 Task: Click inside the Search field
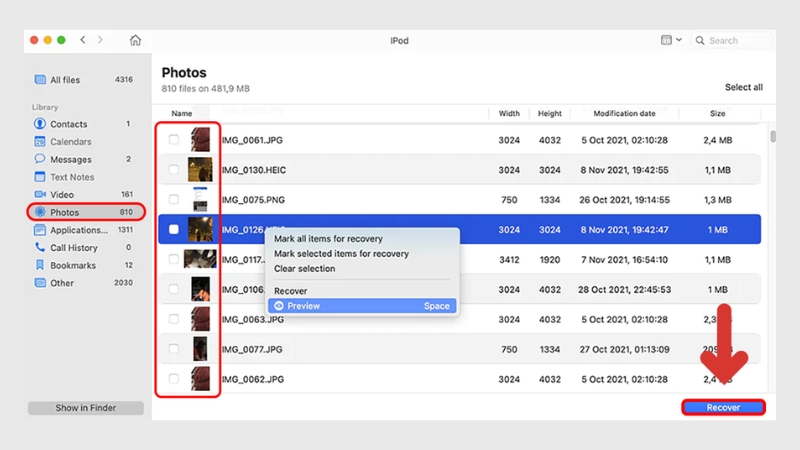point(737,41)
